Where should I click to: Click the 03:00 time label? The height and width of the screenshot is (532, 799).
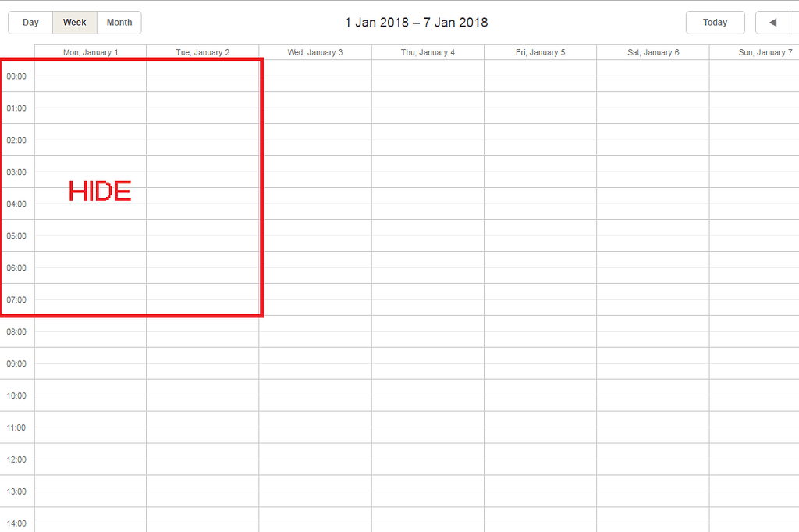pos(16,172)
